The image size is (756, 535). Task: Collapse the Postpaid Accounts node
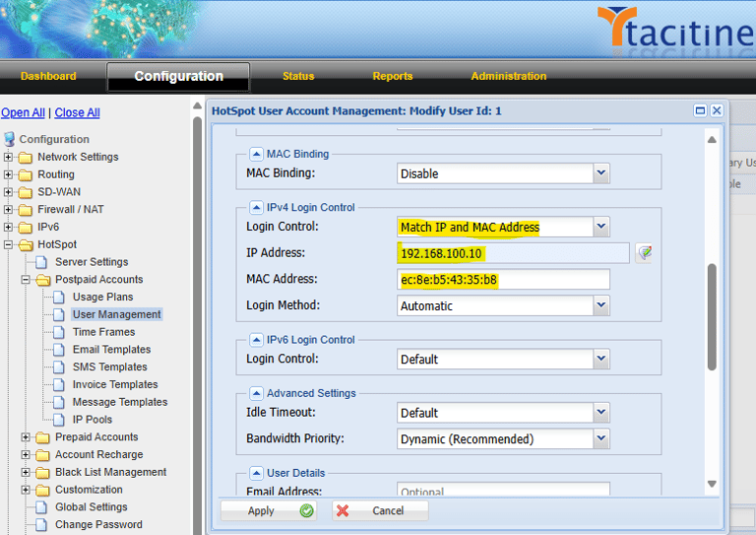point(26,279)
